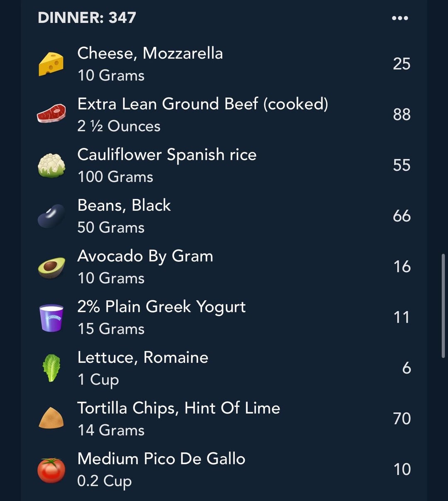Tap the ground beef steak icon
This screenshot has height=501, width=448.
51,113
